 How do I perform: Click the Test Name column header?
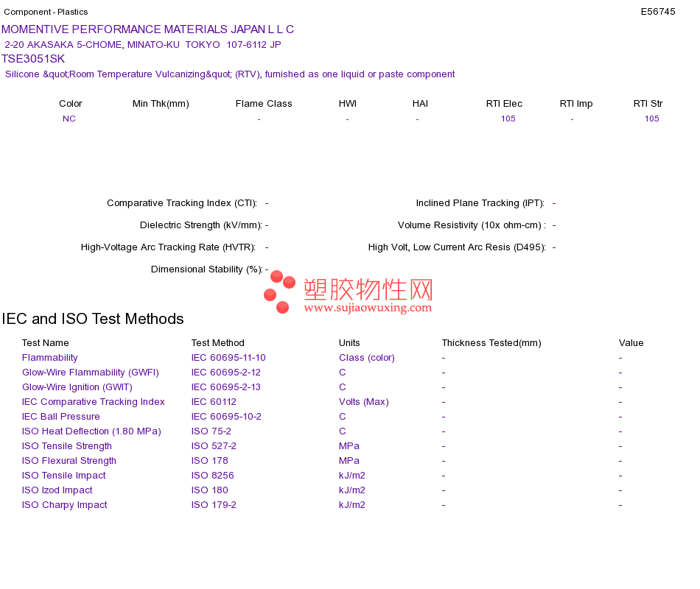coord(46,342)
